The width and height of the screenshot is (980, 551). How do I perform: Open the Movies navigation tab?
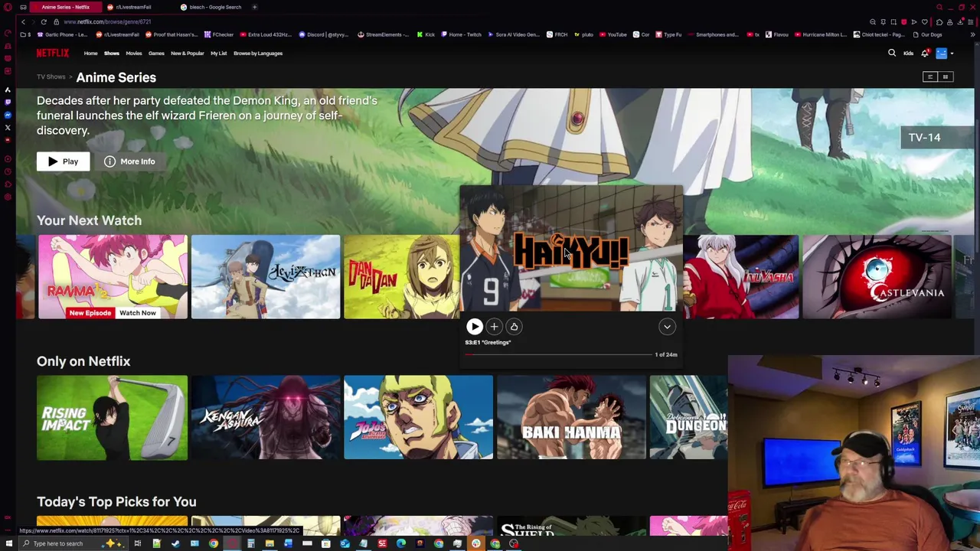[x=134, y=53]
